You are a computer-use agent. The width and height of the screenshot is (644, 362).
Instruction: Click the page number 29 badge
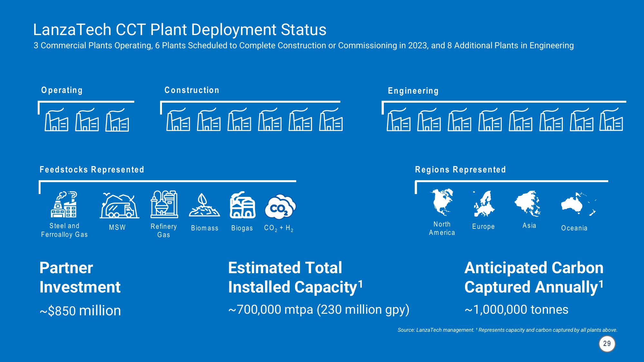(x=607, y=344)
